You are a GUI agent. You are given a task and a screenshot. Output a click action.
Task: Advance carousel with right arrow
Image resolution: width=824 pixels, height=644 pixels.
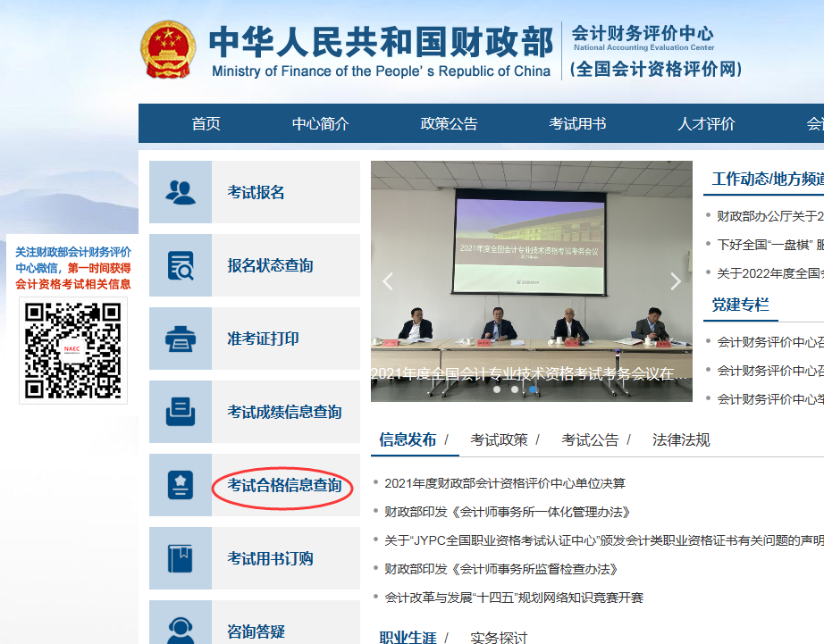click(675, 281)
